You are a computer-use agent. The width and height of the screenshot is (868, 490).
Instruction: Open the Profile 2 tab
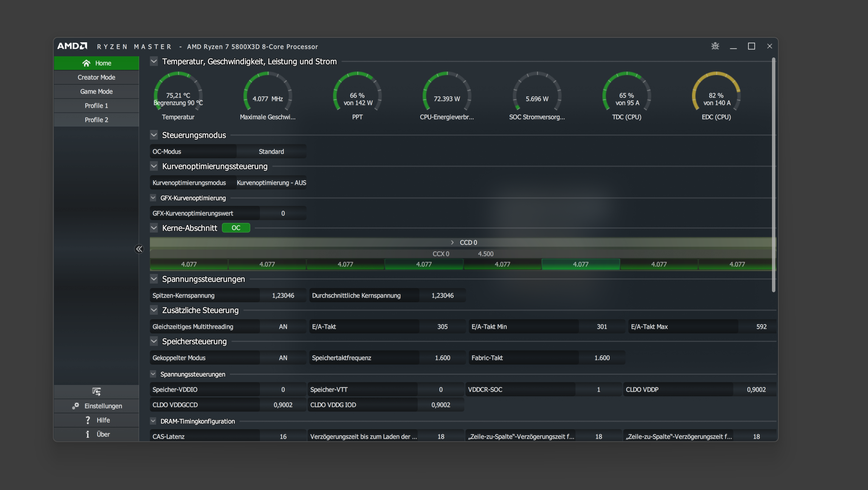tap(96, 120)
